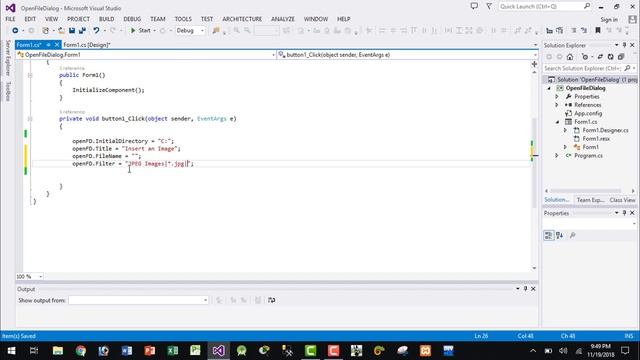Click the Save All toolbar icon

[x=82, y=31]
